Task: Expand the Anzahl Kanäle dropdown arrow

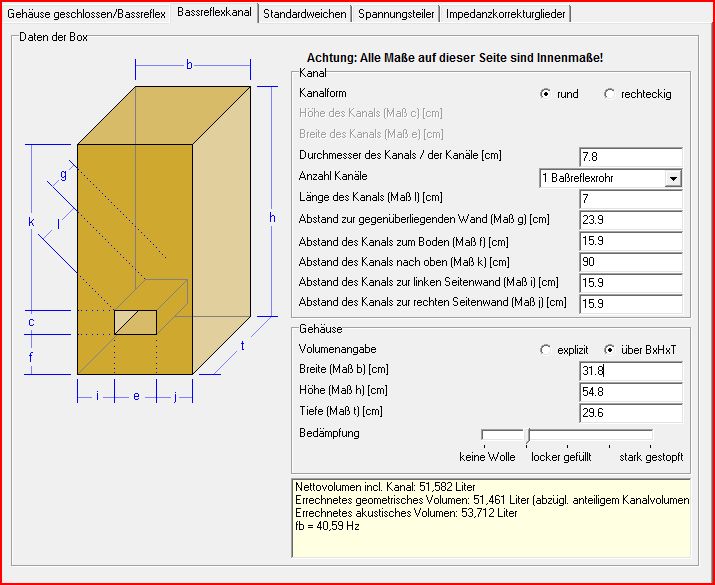Action: tap(673, 178)
